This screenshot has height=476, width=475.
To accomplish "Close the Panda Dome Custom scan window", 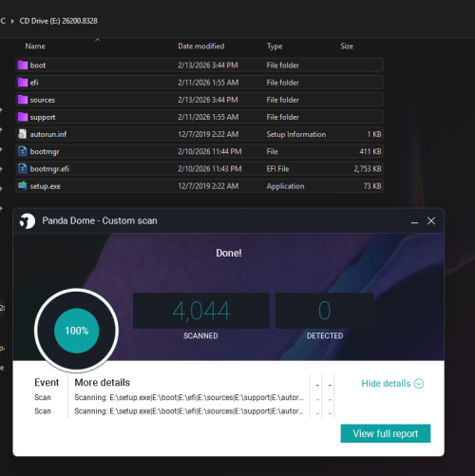I will 431,220.
